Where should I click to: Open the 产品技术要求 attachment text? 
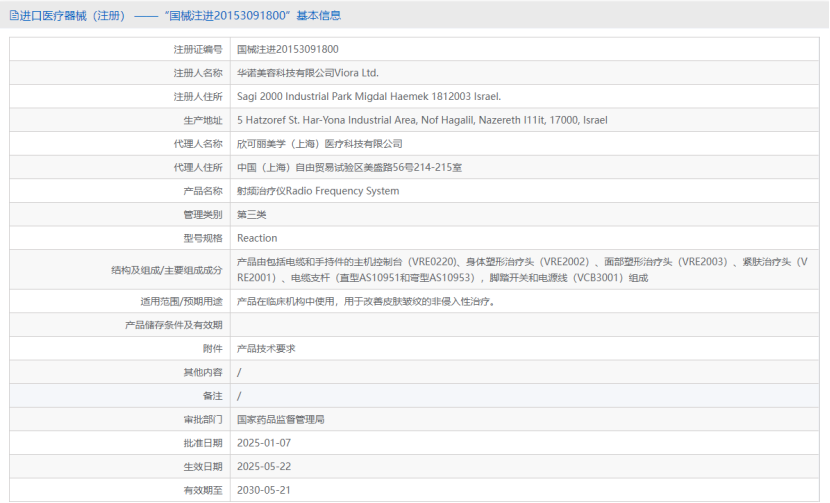pyautogui.click(x=265, y=348)
